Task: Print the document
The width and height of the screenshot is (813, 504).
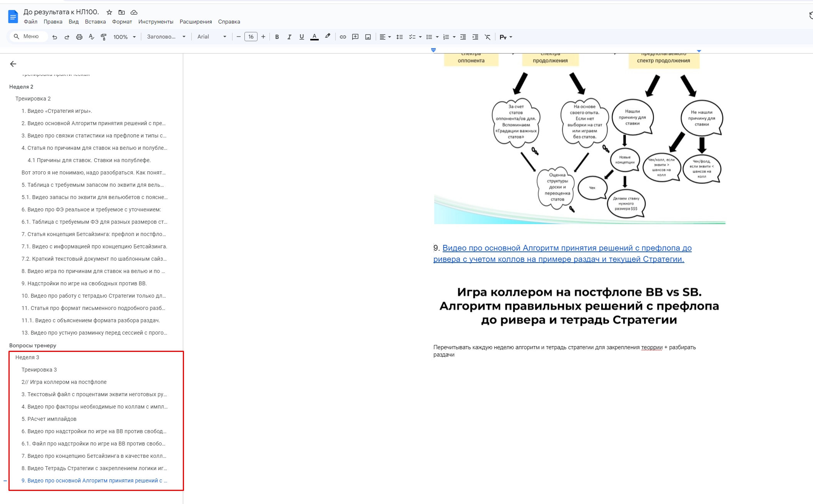Action: (x=79, y=37)
